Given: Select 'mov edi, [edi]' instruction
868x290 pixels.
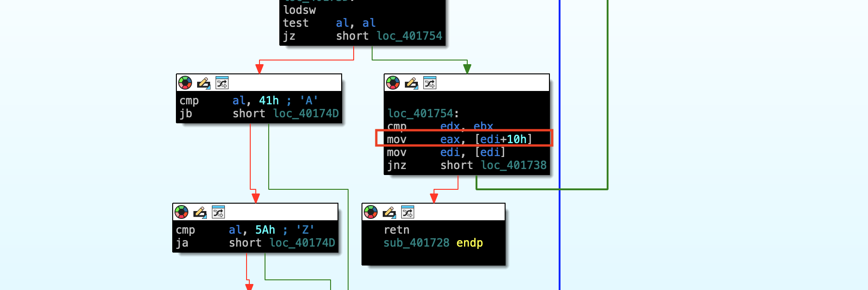Looking at the screenshot, I should pyautogui.click(x=446, y=152).
